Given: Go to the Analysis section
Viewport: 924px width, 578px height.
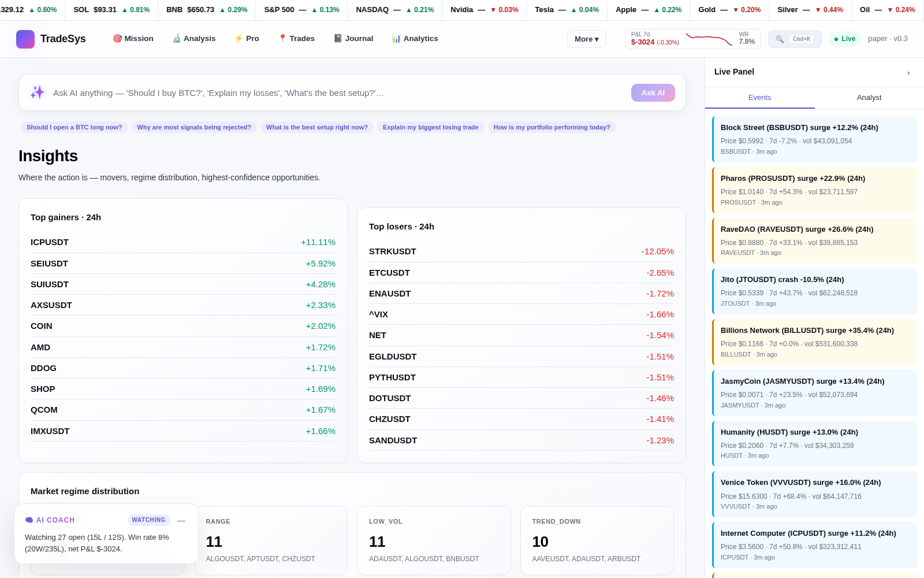Looking at the screenshot, I should 194,39.
